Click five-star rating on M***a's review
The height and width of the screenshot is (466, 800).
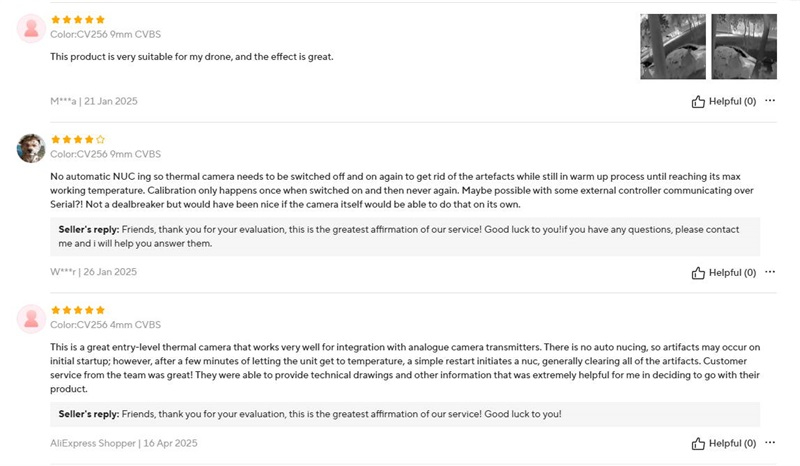tap(78, 20)
